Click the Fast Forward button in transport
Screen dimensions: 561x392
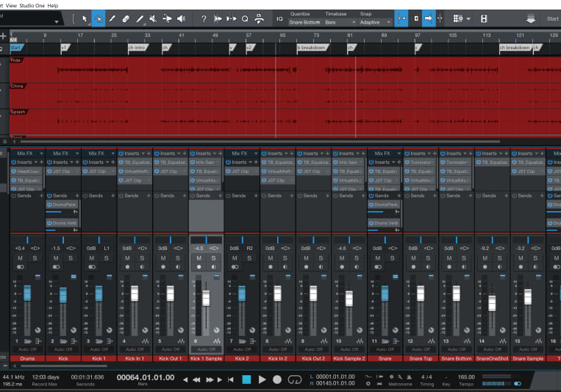[210, 379]
